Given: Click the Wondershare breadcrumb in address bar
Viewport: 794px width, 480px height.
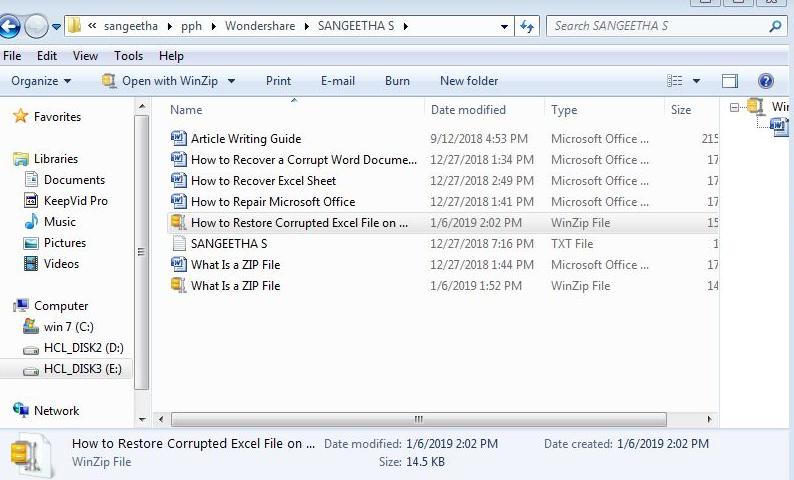Looking at the screenshot, I should coord(260,26).
